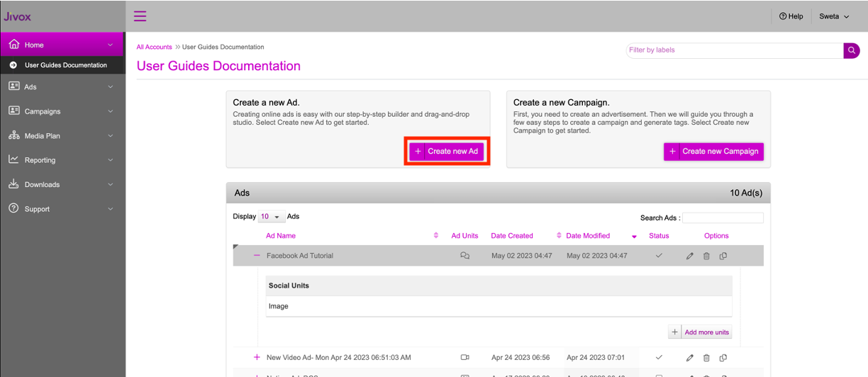The image size is (868, 377).
Task: Open the Display count dropdown
Action: pyautogui.click(x=270, y=217)
